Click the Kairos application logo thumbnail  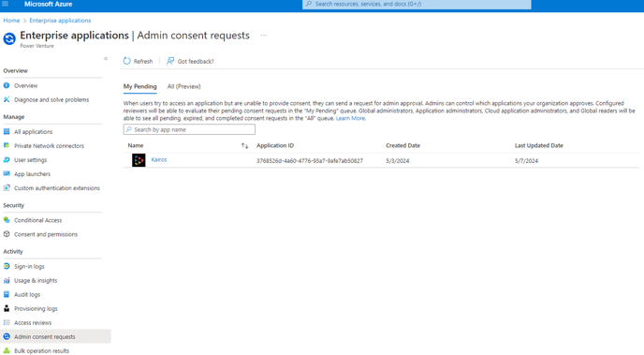tap(139, 160)
